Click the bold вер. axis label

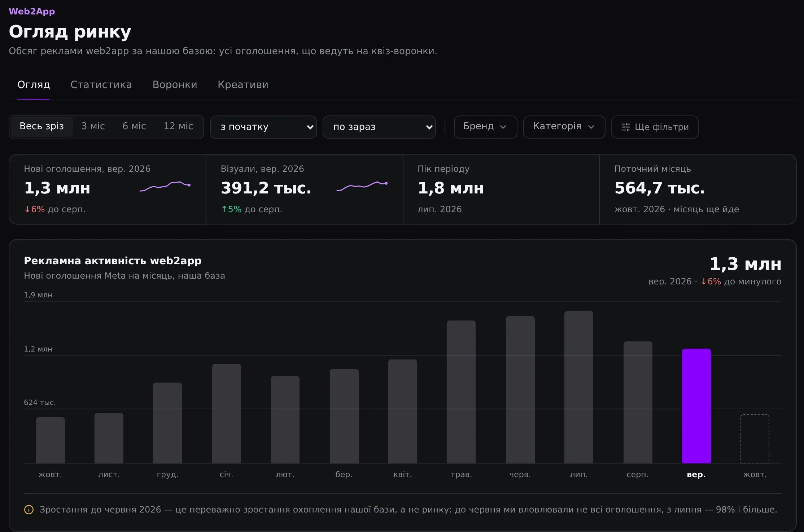point(696,474)
